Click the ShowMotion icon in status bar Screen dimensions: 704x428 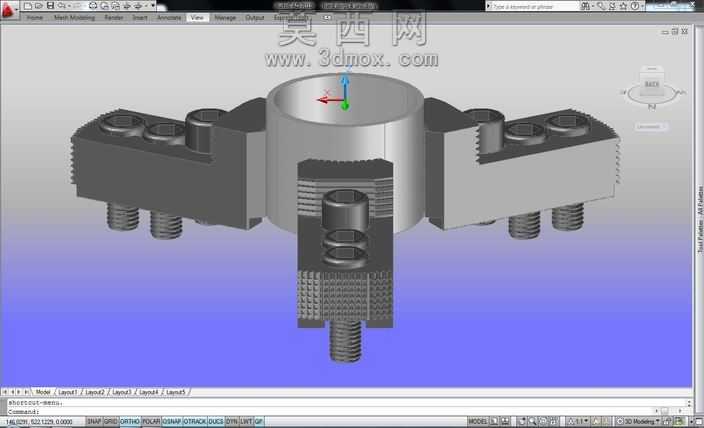pos(554,421)
